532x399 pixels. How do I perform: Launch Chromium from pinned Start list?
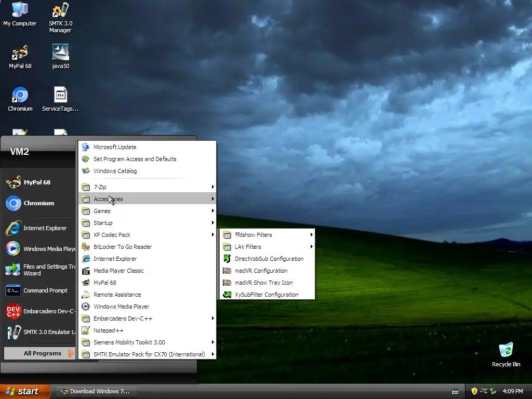pyautogui.click(x=39, y=203)
